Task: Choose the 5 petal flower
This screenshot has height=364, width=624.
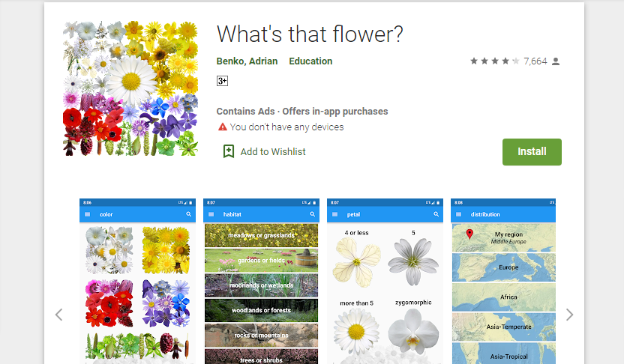Action: click(413, 261)
